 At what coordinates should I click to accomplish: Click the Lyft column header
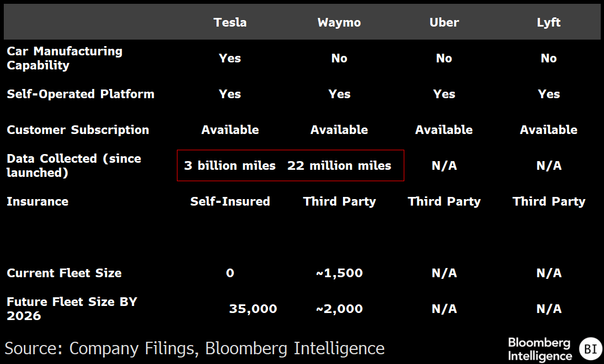(x=549, y=22)
